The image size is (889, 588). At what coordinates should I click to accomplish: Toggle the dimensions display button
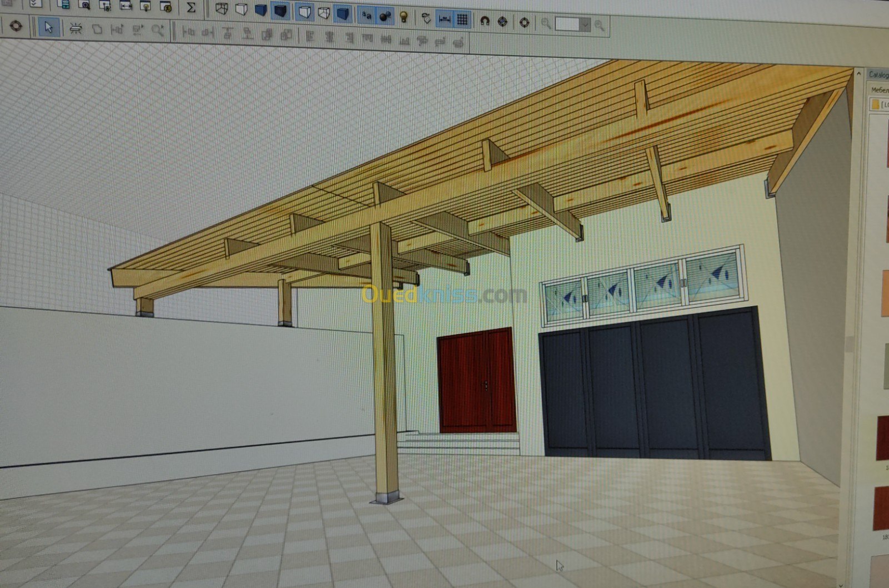pos(444,19)
